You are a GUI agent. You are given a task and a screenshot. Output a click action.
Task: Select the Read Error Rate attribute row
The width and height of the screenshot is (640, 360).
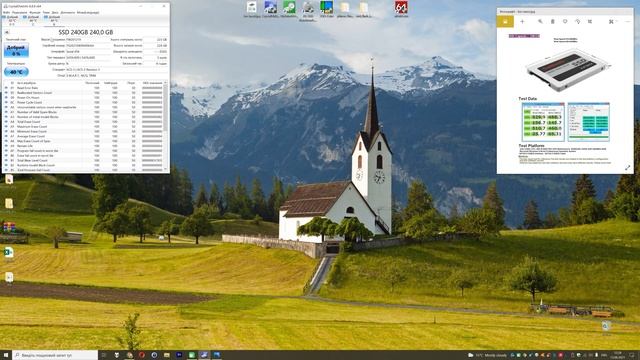click(84, 88)
